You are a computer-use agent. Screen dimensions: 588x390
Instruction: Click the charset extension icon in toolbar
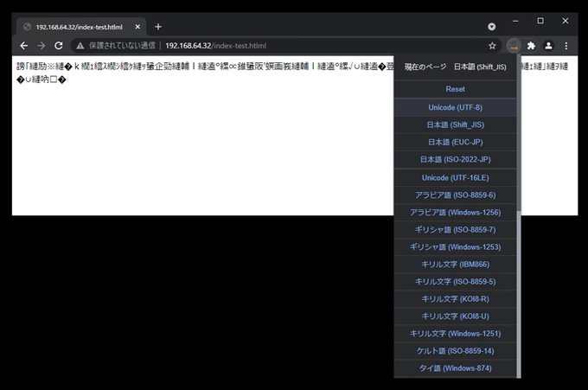[x=514, y=46]
